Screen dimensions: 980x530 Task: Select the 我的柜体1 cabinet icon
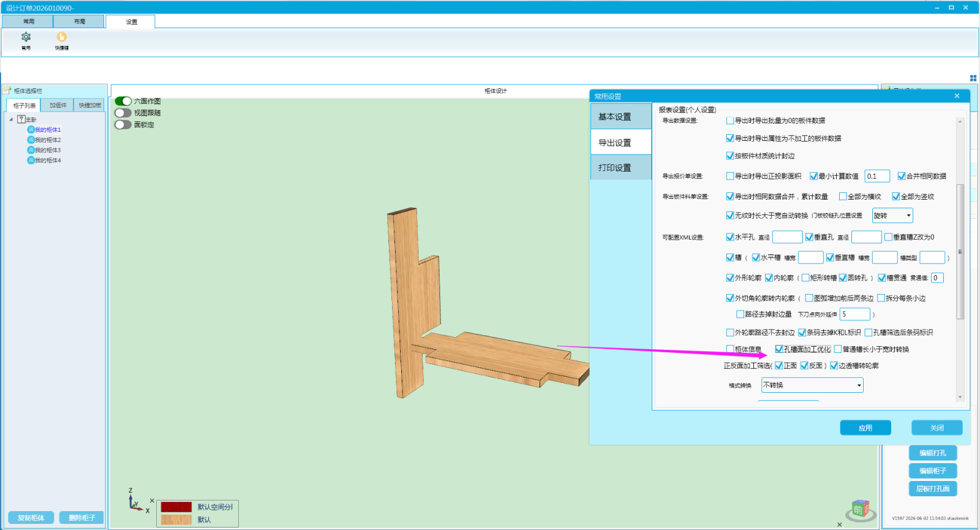click(31, 129)
